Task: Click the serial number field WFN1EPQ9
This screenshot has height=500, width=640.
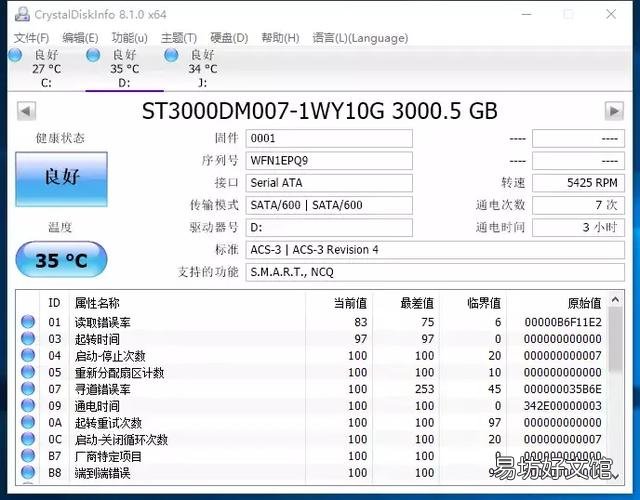Action: point(329,161)
